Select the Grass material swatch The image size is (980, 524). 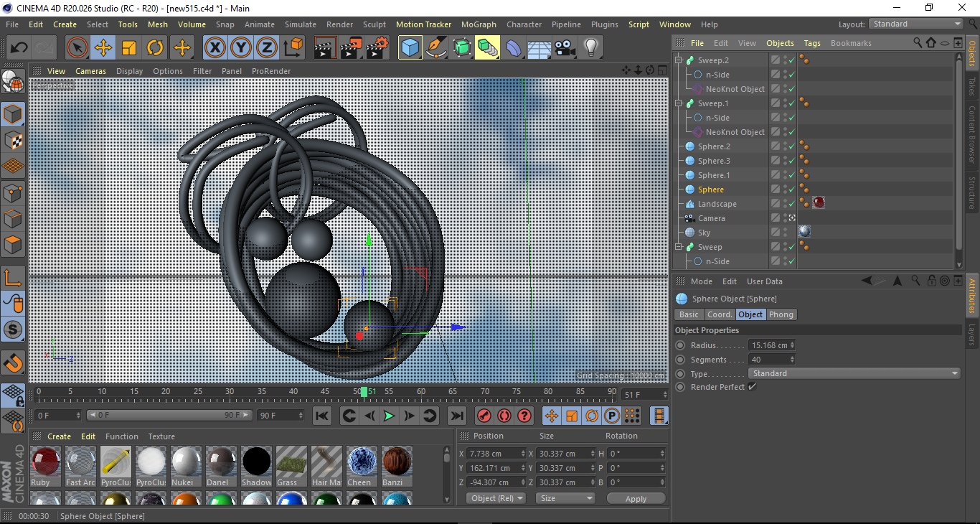(x=291, y=466)
